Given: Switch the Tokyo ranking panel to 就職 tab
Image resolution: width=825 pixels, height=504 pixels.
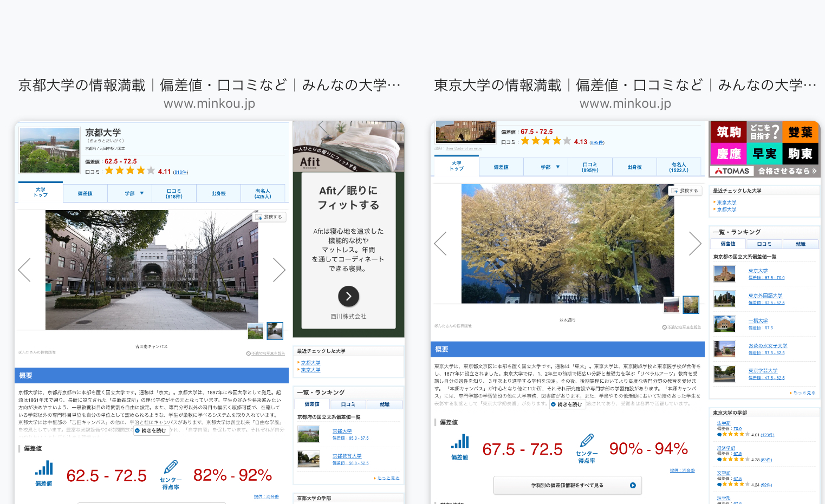Looking at the screenshot, I should point(800,244).
